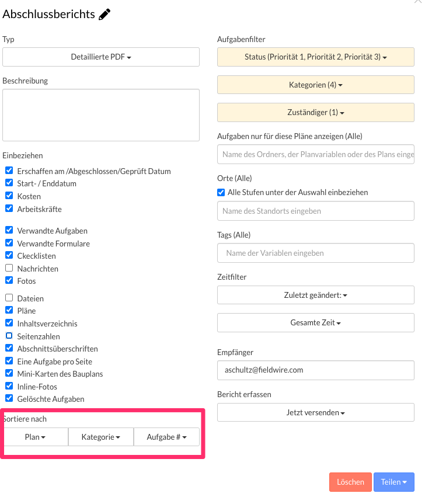425x504 pixels.
Task: Expand the Status priority filter dropdown
Action: (x=316, y=57)
